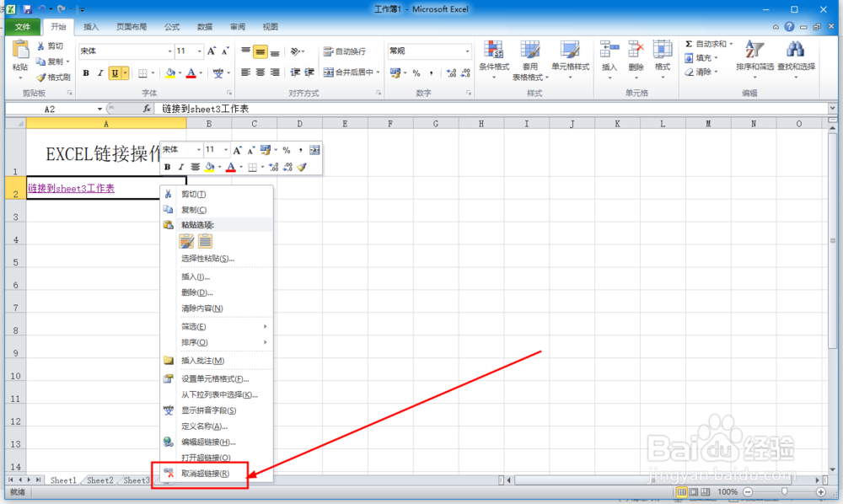Open Format as Table (套用表格格式)
Image resolution: width=843 pixels, height=504 pixels.
click(530, 60)
